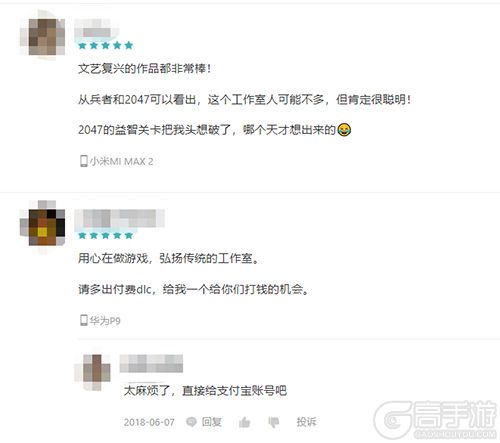The height and width of the screenshot is (443, 500).
Task: Click the reply commenter's blurred username
Action: 151,364
